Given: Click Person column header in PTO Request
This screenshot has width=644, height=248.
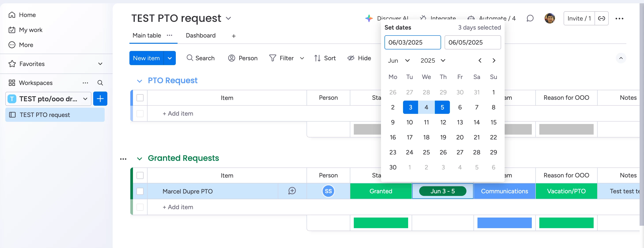Looking at the screenshot, I should (x=328, y=98).
